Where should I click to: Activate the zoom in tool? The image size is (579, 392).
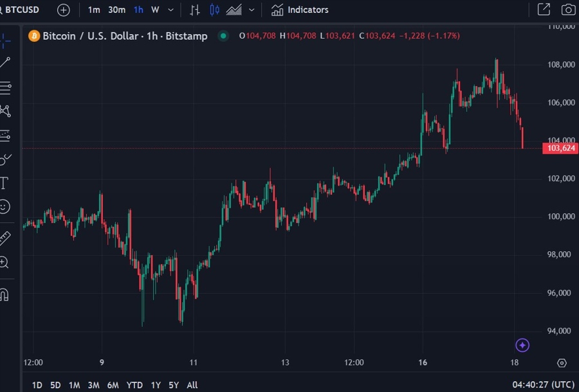tap(4, 262)
